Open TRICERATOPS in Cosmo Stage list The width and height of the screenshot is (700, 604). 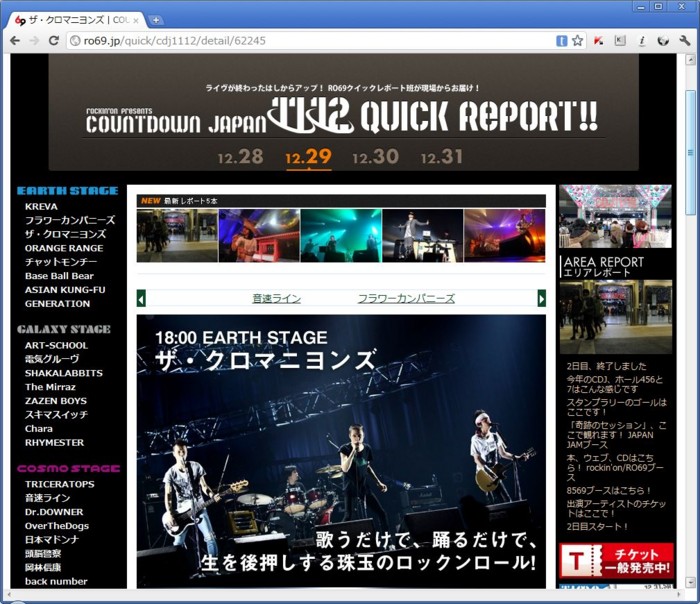60,484
